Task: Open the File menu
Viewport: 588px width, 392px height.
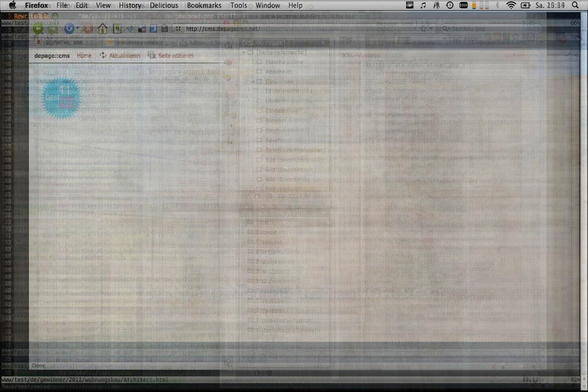Action: [62, 5]
